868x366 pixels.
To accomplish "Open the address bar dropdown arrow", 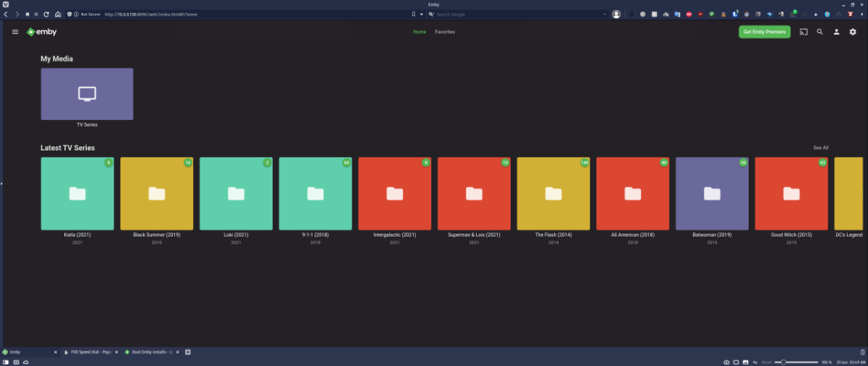I will tap(422, 14).
